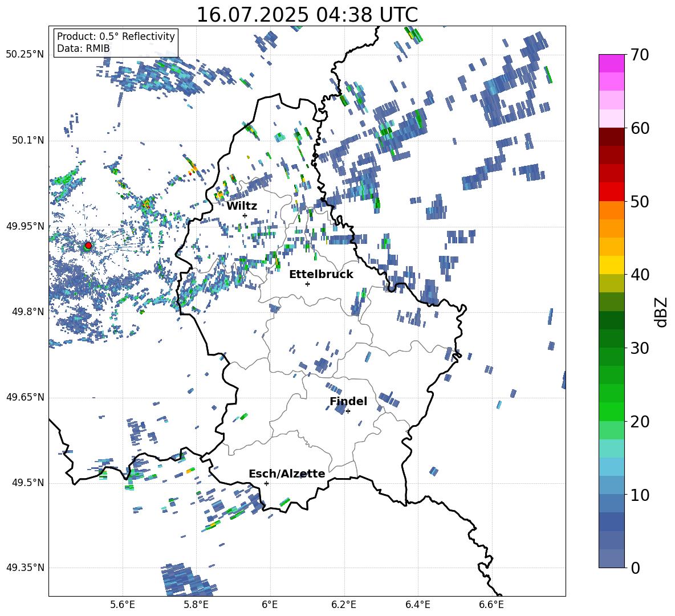This screenshot has height=616, width=675.
Task: Click the 49.95°N latitude label
Action: (25, 226)
